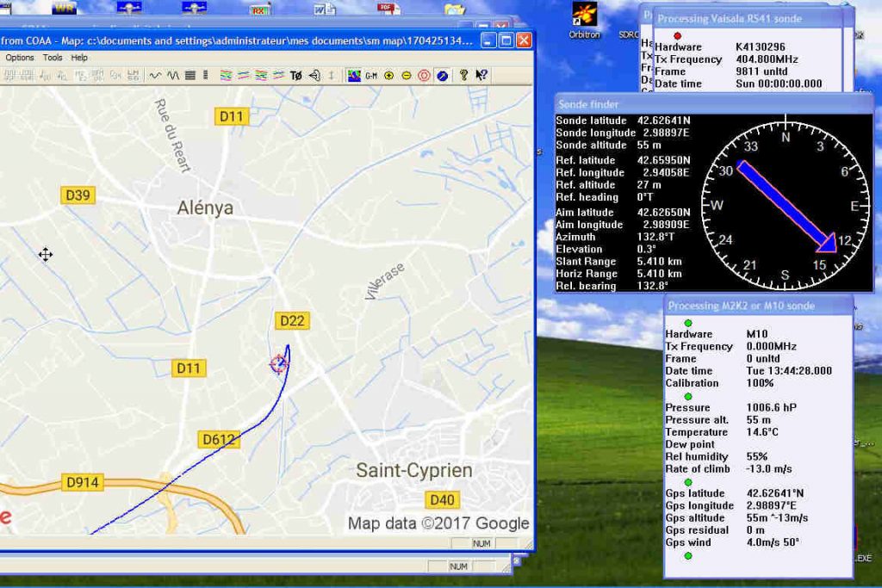
Task: Click the 9811 unltd frame value
Action: point(761,71)
